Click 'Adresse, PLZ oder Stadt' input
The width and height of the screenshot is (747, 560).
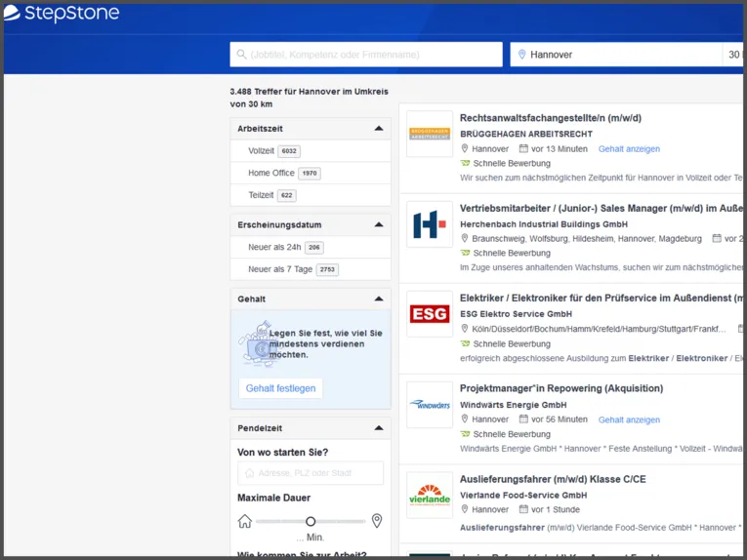[x=311, y=473]
